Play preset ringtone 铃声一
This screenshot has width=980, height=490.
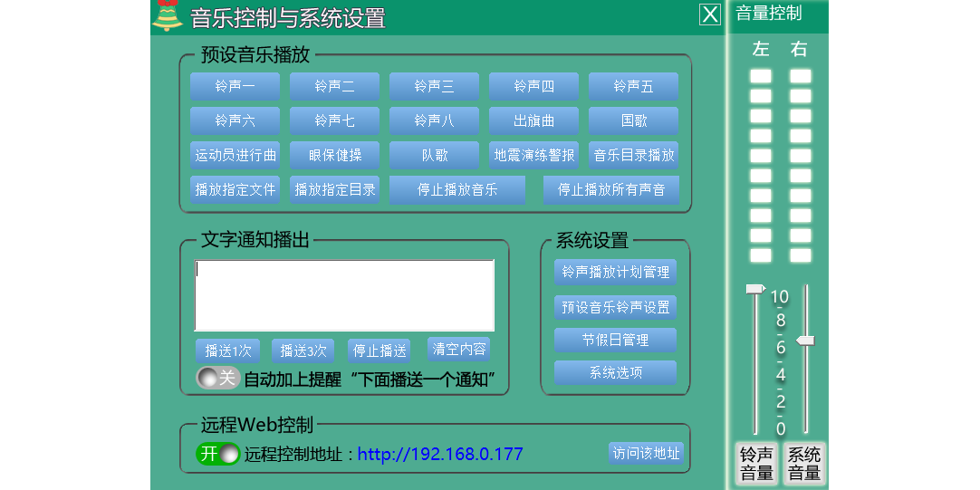tap(235, 86)
